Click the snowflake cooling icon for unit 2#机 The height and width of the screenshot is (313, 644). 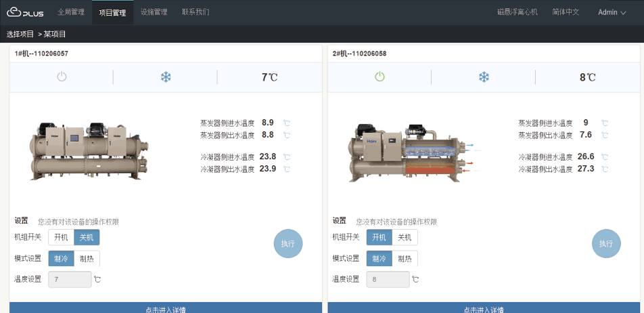[x=484, y=77]
